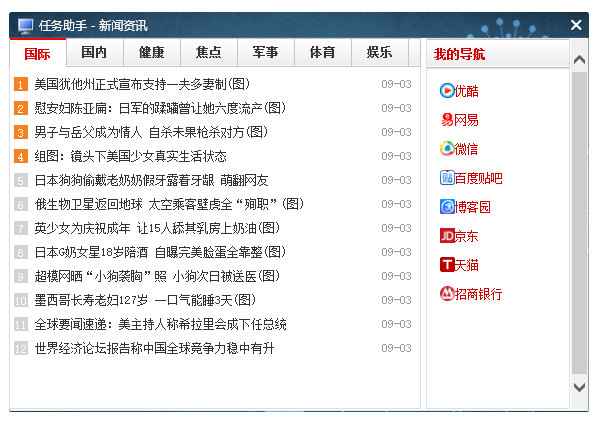599x421 pixels.
Task: Click the scrollbar down arrow
Action: coord(580,387)
